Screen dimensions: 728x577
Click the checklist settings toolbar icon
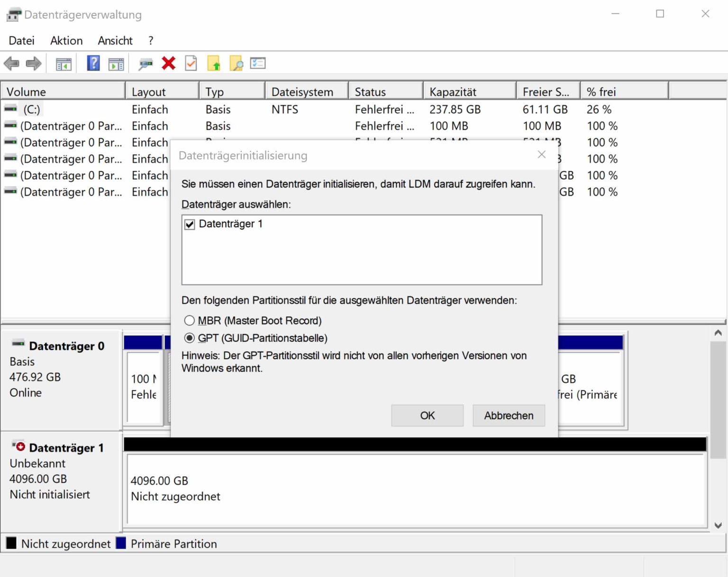(x=258, y=63)
